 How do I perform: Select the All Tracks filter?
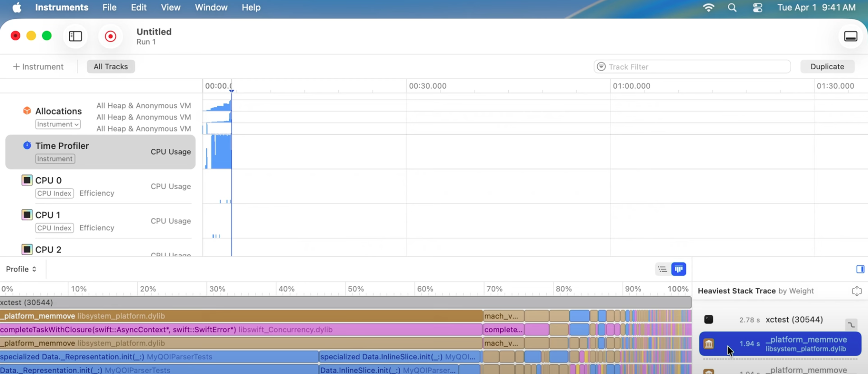(111, 67)
